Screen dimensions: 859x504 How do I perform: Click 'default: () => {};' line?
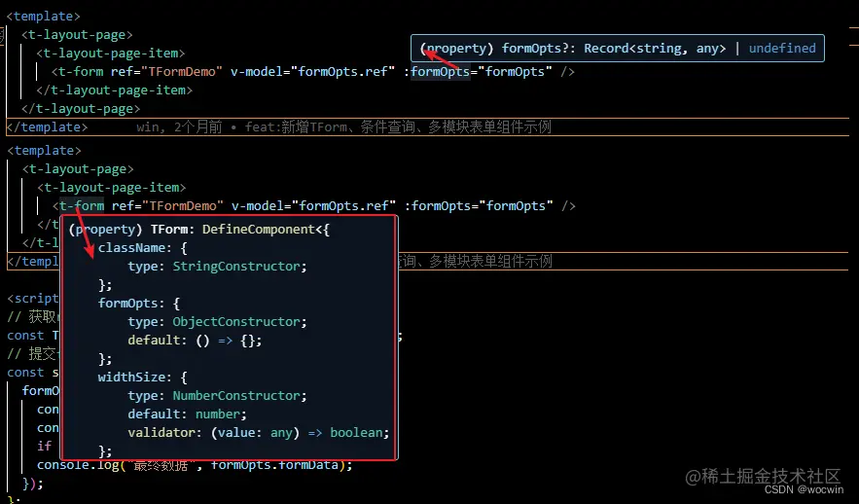point(195,341)
